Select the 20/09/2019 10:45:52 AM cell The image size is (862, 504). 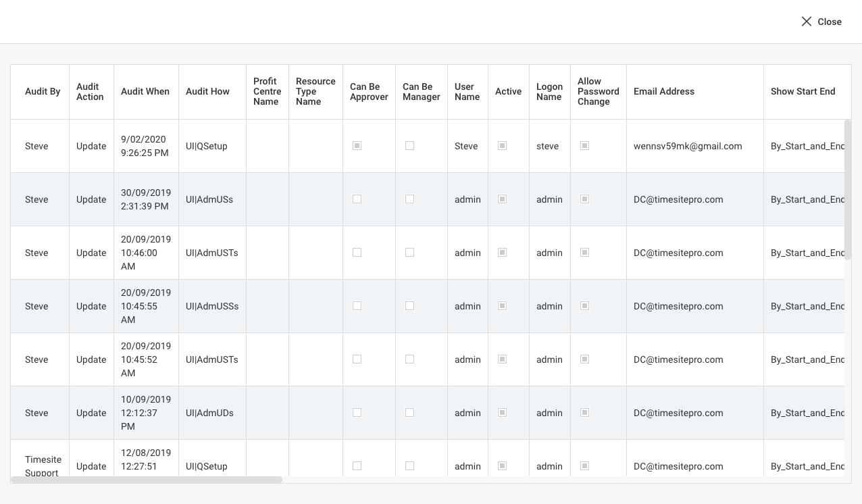tap(146, 359)
